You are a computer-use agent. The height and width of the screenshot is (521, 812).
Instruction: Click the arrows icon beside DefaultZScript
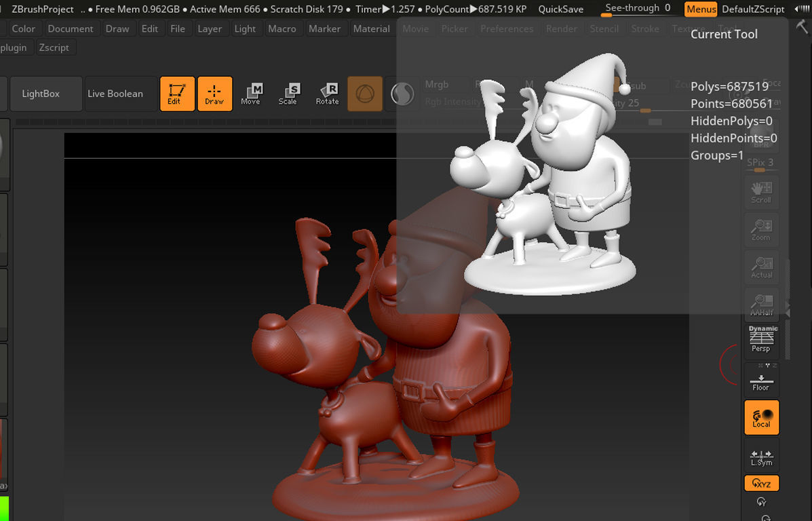802,9
